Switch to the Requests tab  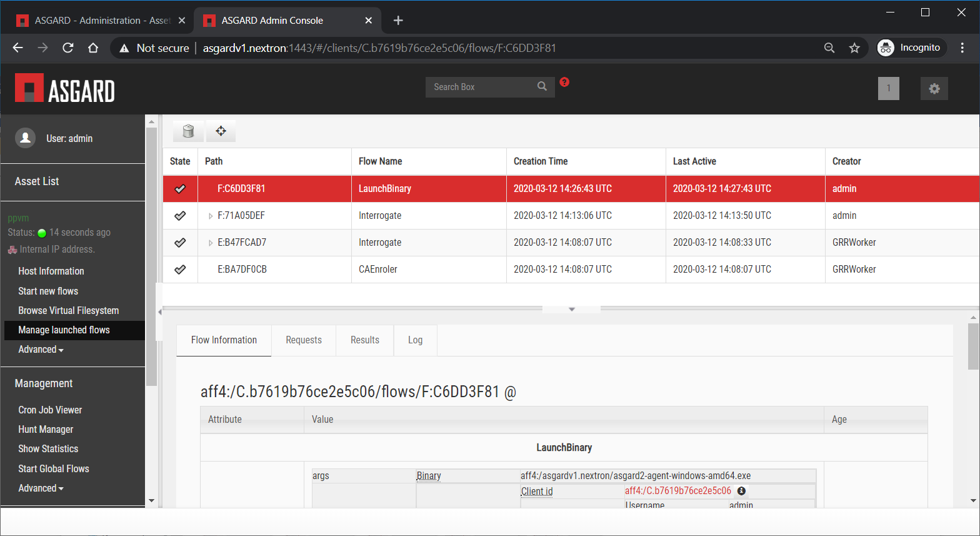point(304,340)
